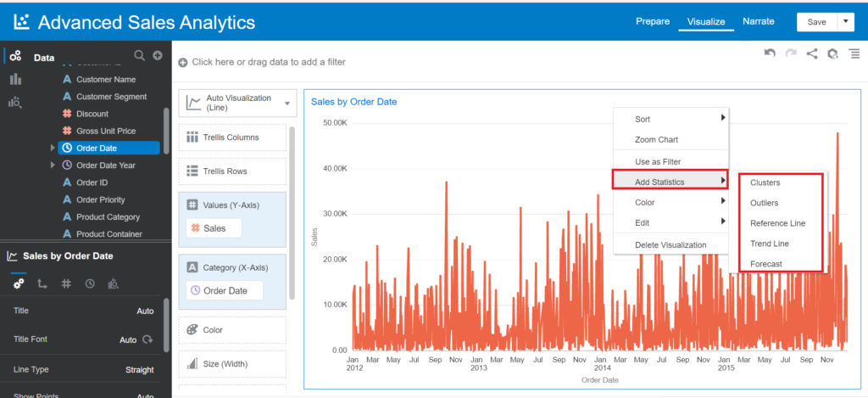Viewport: 868px width, 398px height.
Task: Add Outliers statistic
Action: tap(764, 203)
